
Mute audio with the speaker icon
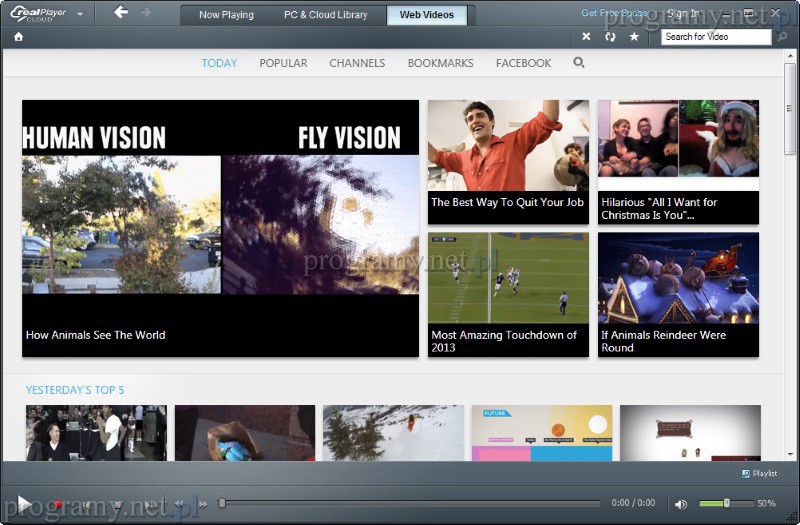pos(681,504)
